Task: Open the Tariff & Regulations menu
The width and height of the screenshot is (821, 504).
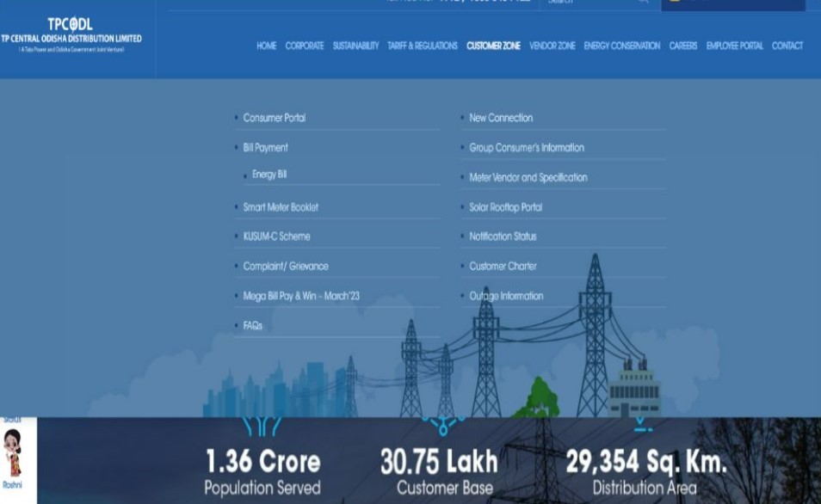Action: pyautogui.click(x=423, y=46)
